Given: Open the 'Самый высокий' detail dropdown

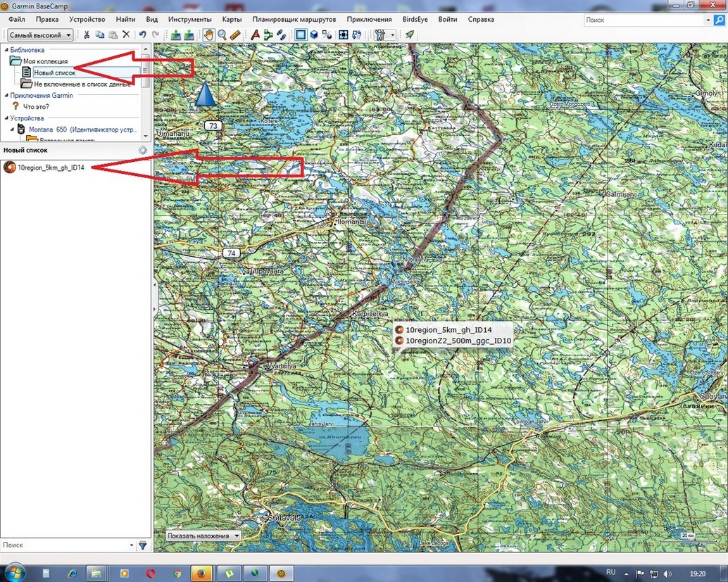Looking at the screenshot, I should [40, 34].
